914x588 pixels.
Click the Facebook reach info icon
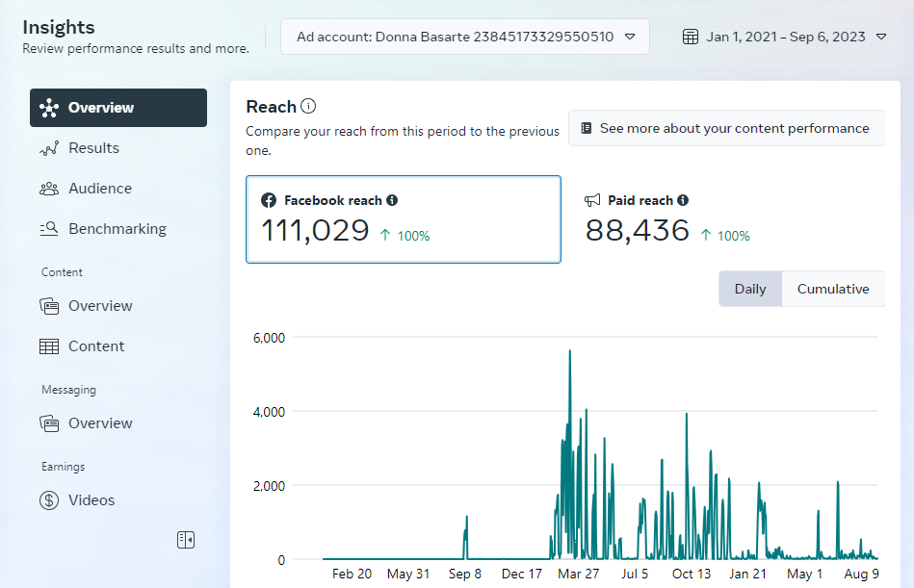(x=392, y=200)
